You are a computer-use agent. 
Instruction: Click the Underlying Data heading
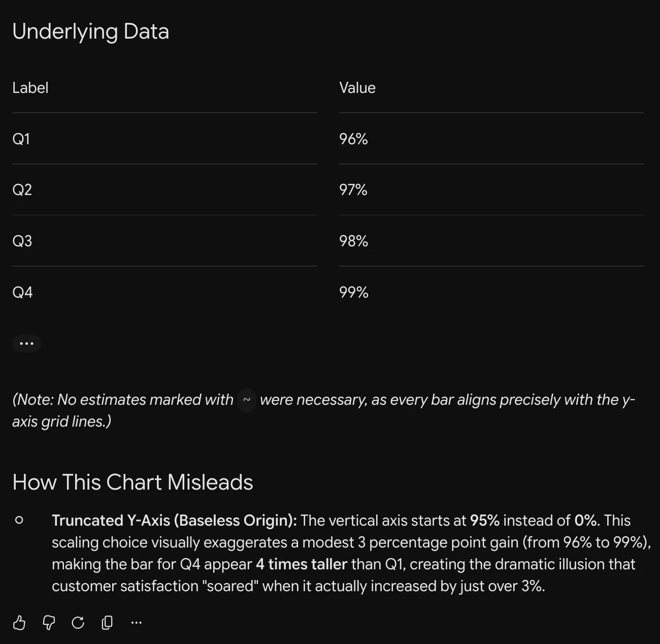pyautogui.click(x=90, y=31)
